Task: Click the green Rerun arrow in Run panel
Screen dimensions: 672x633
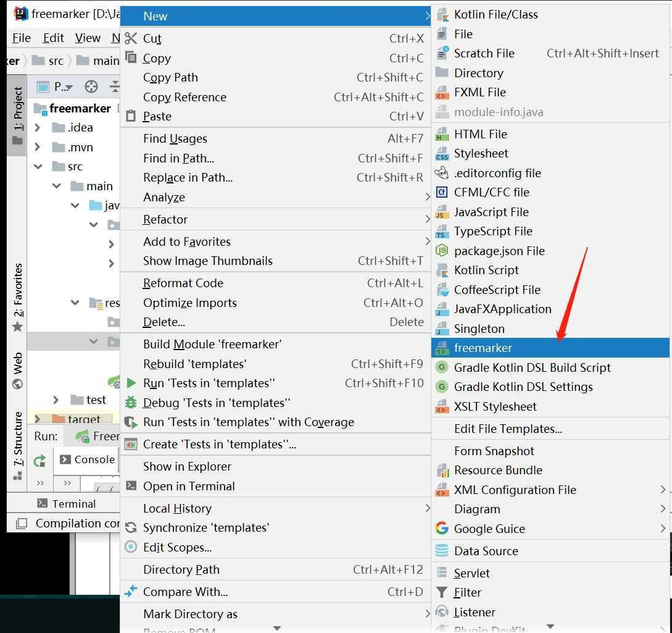Action: (x=39, y=461)
